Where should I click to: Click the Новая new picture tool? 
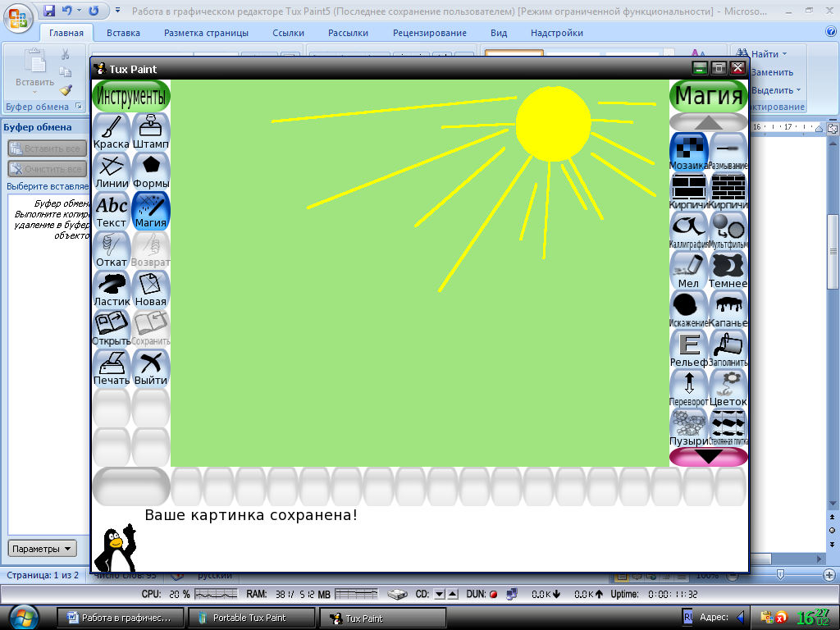[x=151, y=290]
